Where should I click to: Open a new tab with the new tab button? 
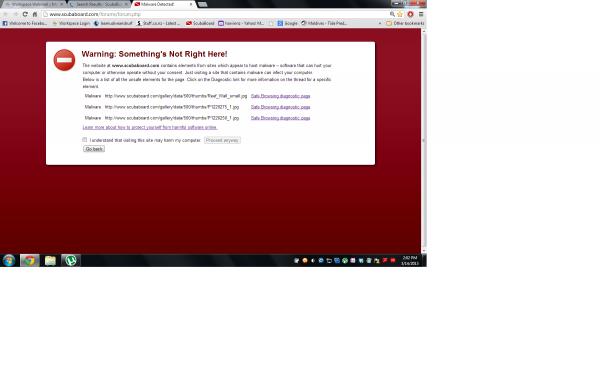(203, 4)
